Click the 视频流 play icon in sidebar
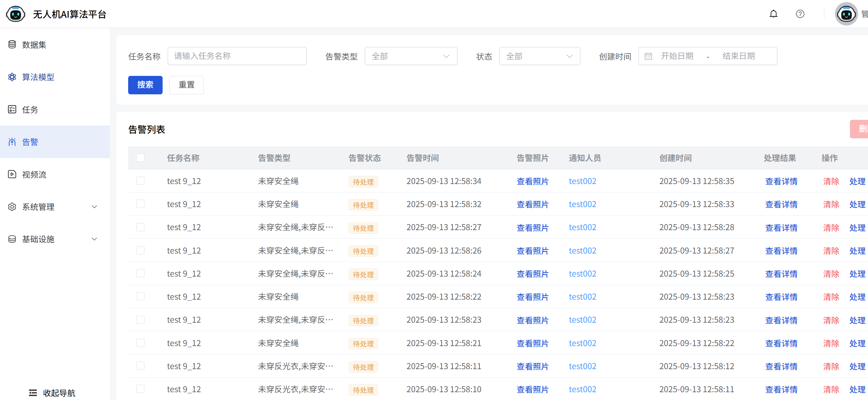Screen dimensions: 868x400 (12, 174)
